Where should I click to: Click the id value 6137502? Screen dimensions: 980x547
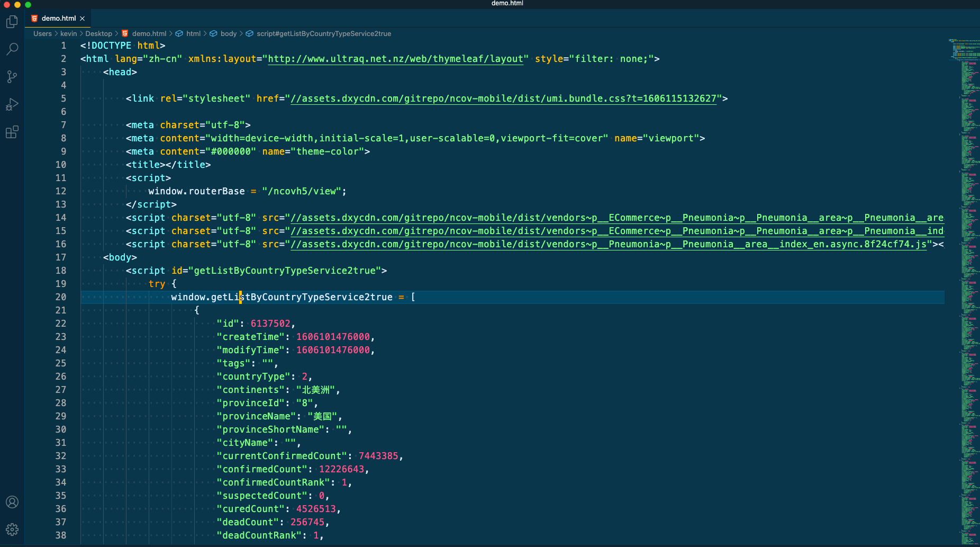270,324
